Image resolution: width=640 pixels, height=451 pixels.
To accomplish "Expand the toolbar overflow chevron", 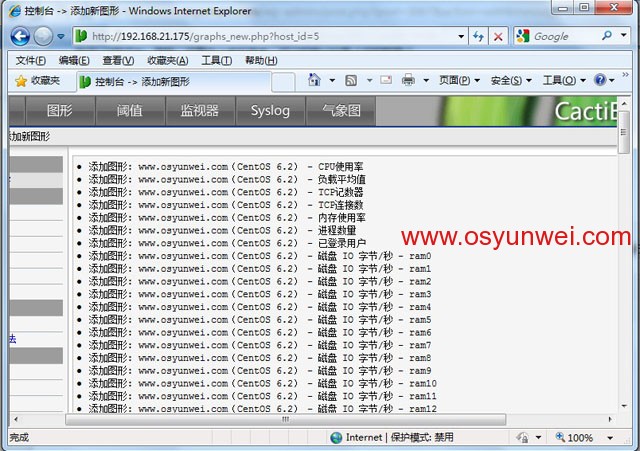I will tap(625, 75).
